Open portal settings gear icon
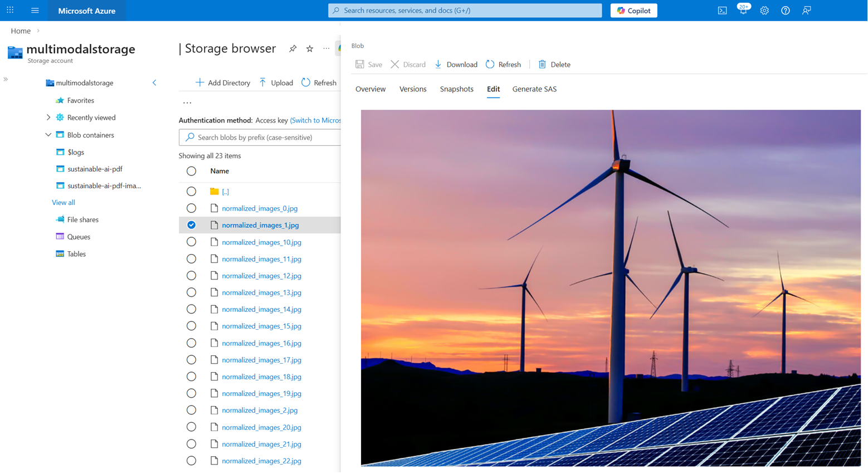The image size is (868, 474). tap(764, 11)
